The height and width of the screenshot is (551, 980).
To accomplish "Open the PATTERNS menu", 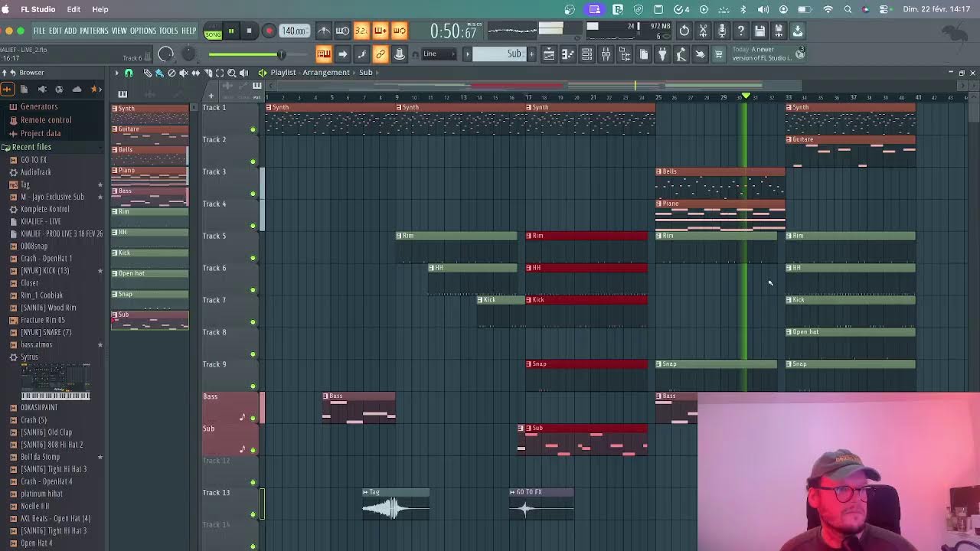I will point(94,31).
